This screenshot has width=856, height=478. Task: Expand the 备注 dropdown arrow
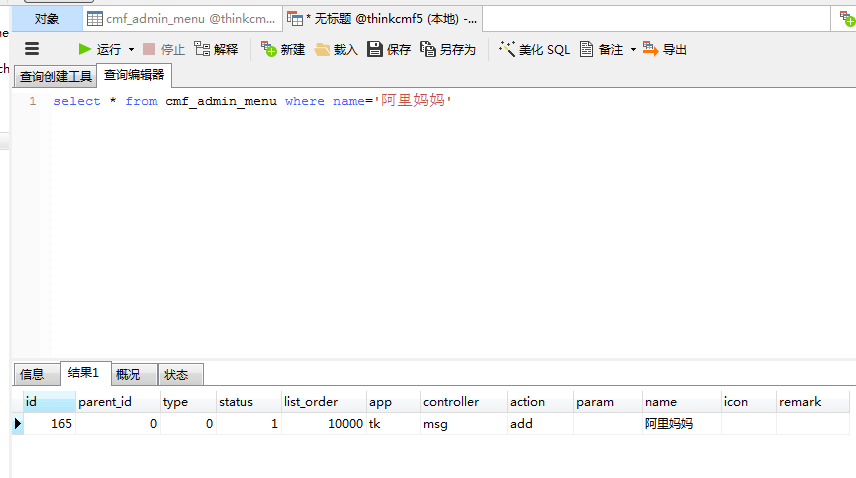click(633, 50)
